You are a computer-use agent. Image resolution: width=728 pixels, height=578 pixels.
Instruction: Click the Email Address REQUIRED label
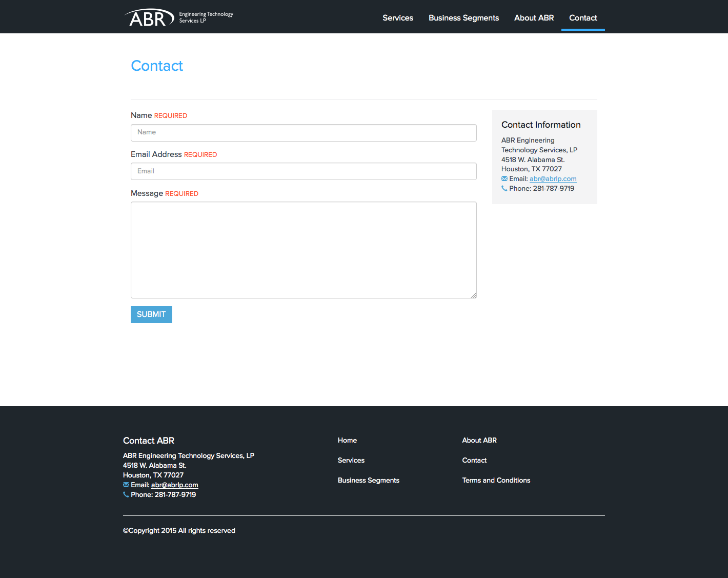[174, 154]
